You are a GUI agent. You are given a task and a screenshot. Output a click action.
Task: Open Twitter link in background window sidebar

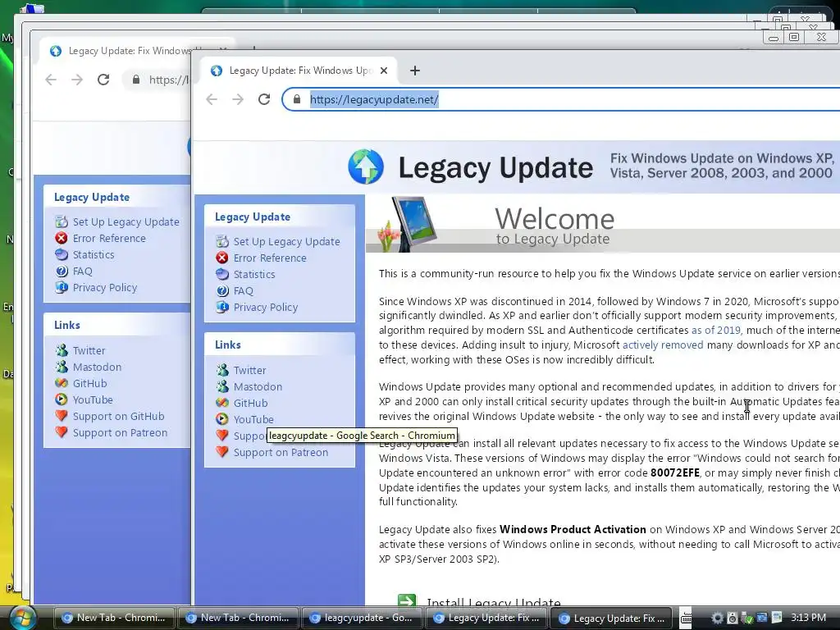click(x=89, y=350)
